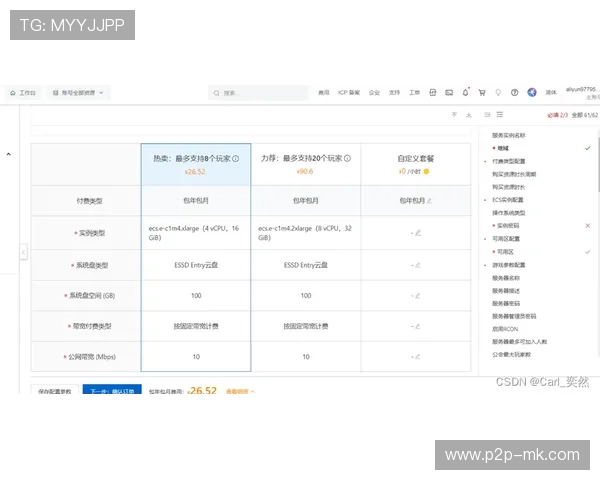Viewport: 600px width, 480px height.
Task: Click the code box icon beside 工单
Action: pyautogui.click(x=433, y=93)
